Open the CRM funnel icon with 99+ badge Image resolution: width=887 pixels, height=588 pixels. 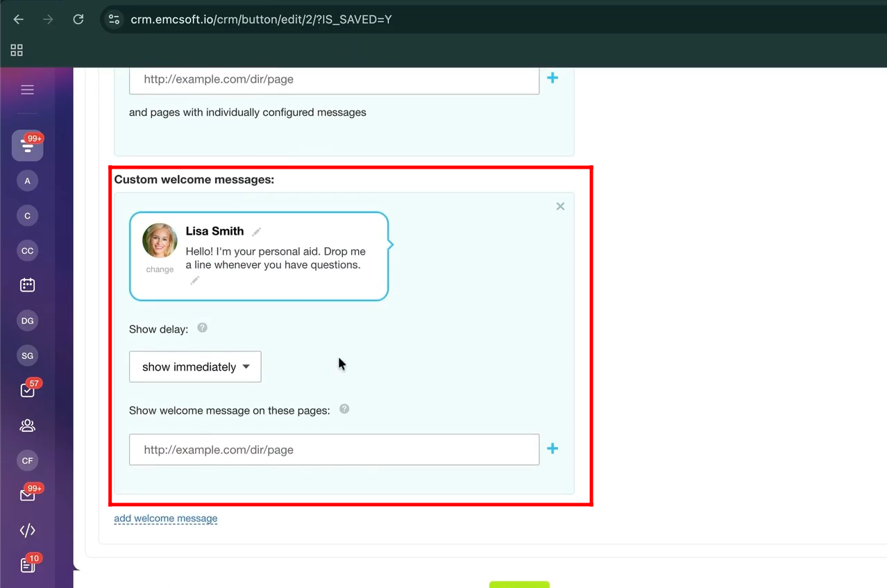click(x=27, y=146)
